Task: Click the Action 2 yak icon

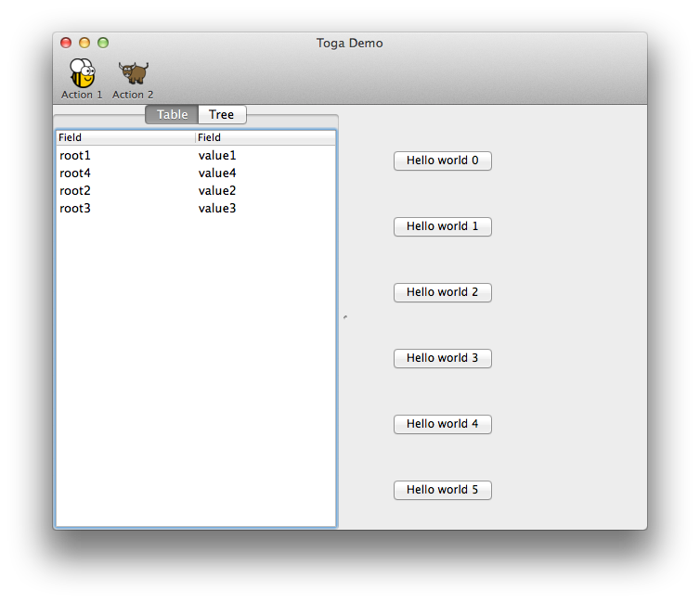Action: click(133, 73)
